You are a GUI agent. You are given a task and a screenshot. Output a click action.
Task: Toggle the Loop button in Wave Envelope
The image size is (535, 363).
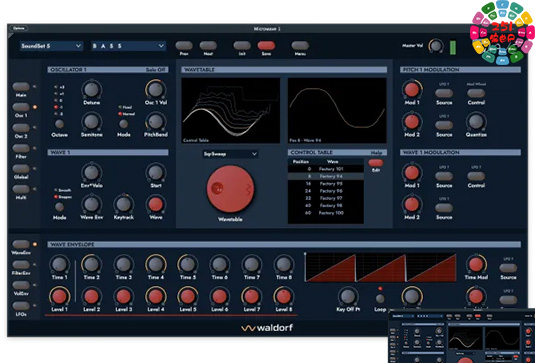[x=380, y=299]
